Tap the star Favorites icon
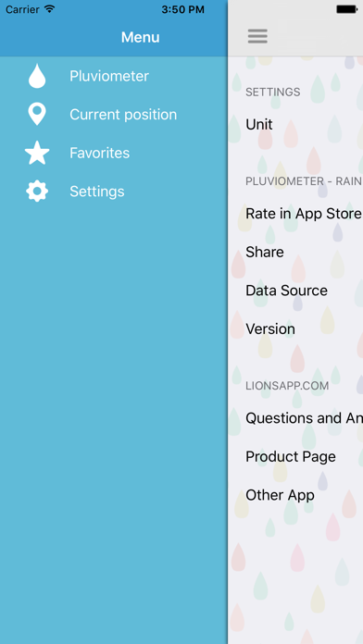The height and width of the screenshot is (644, 363). [x=37, y=153]
